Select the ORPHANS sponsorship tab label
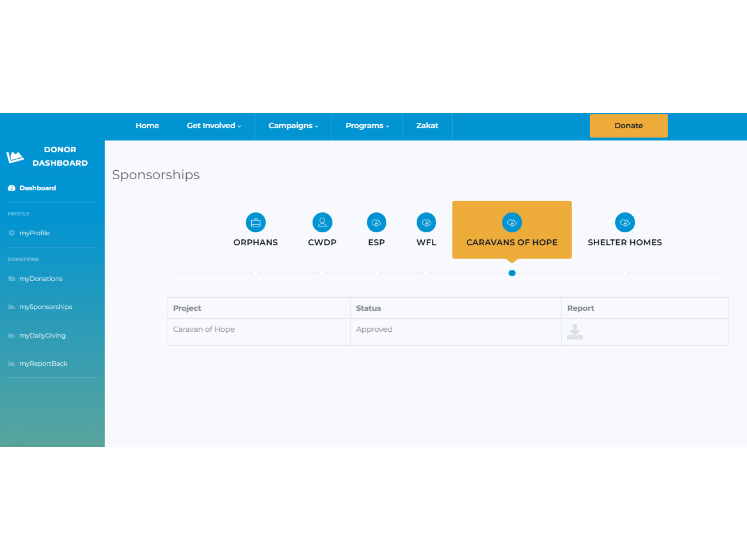This screenshot has height=560, width=747. [256, 243]
